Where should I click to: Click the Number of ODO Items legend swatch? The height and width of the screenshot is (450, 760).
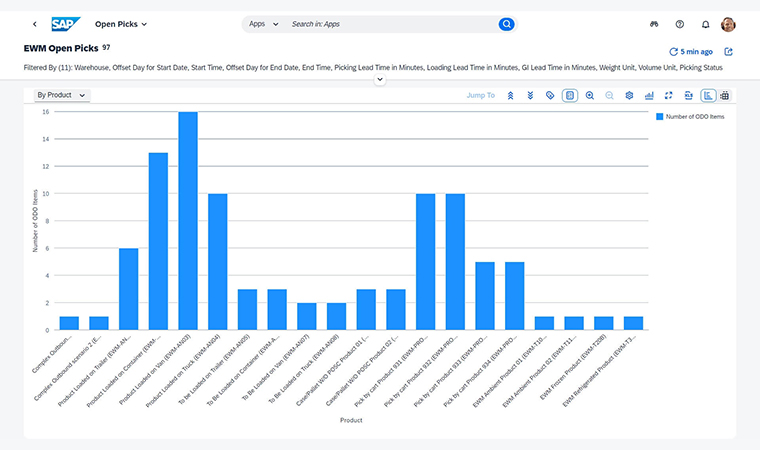tap(660, 117)
